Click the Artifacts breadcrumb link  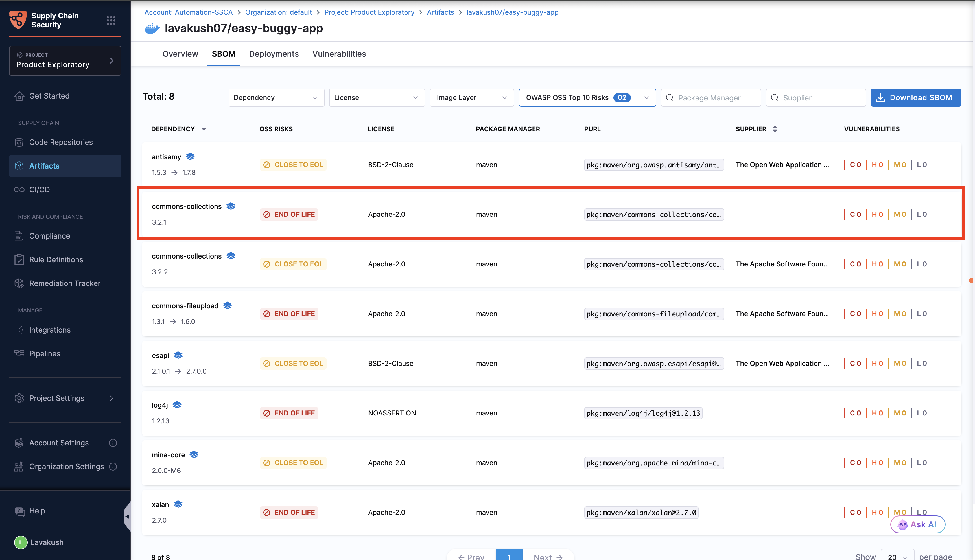coord(440,12)
